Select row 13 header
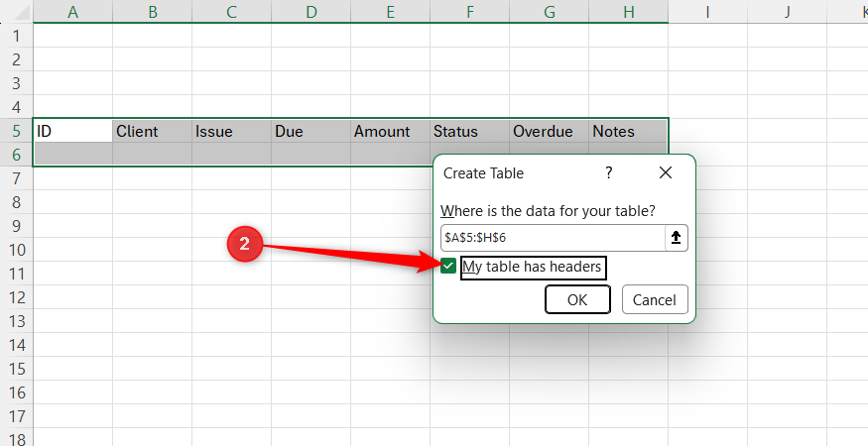 [x=16, y=321]
